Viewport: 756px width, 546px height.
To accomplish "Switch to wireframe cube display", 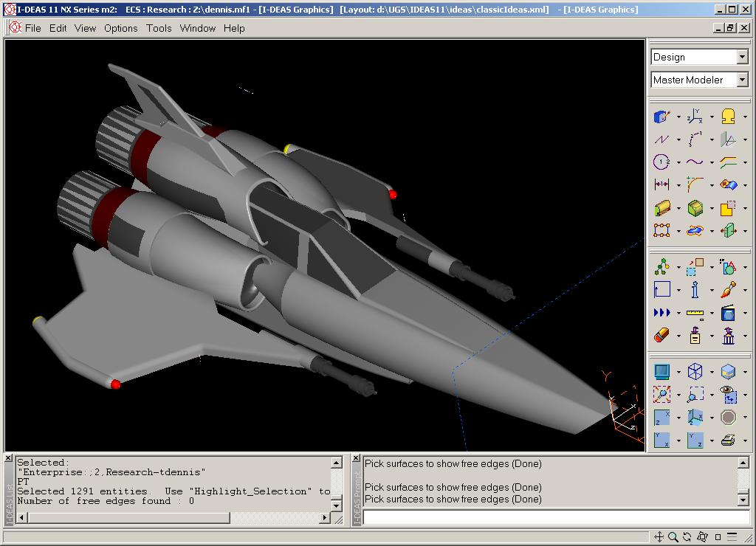I will point(695,371).
